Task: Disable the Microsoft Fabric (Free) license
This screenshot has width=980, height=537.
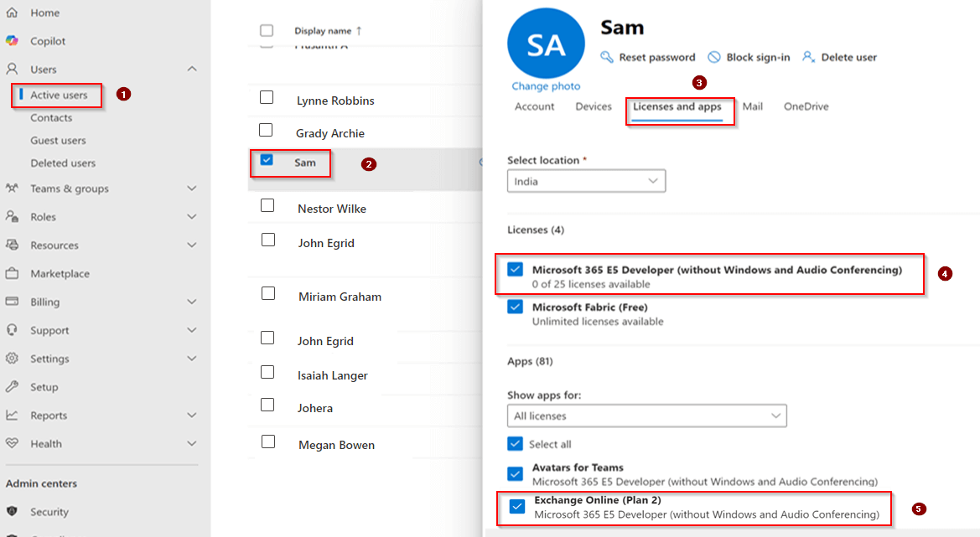Action: click(x=515, y=307)
